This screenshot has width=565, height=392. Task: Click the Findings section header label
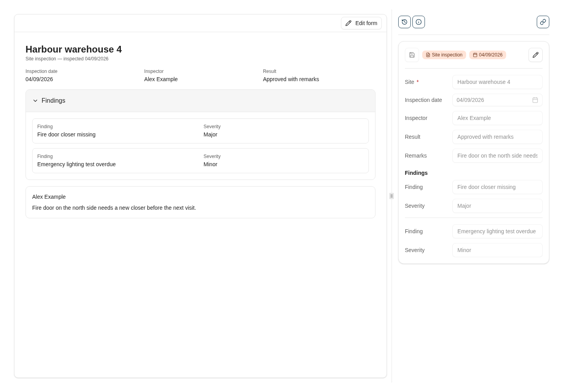click(x=53, y=101)
